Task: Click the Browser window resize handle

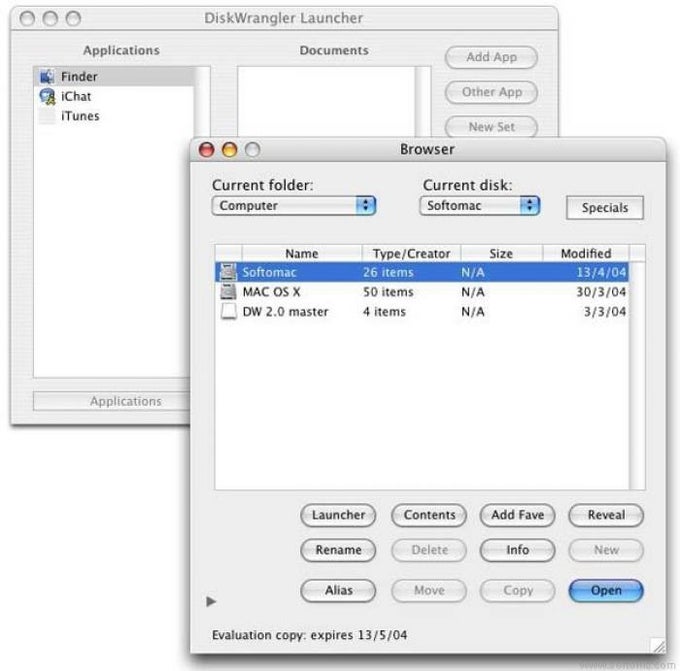Action: [x=658, y=645]
